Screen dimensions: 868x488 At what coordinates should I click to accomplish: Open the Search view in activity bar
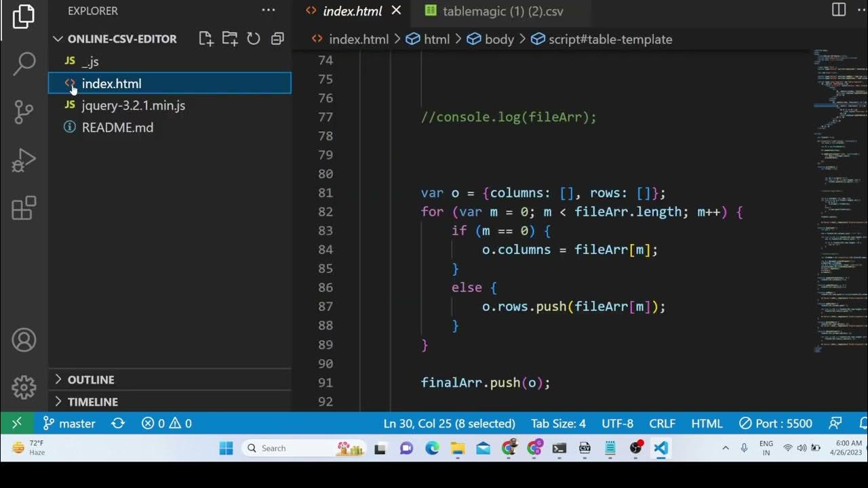click(x=24, y=64)
